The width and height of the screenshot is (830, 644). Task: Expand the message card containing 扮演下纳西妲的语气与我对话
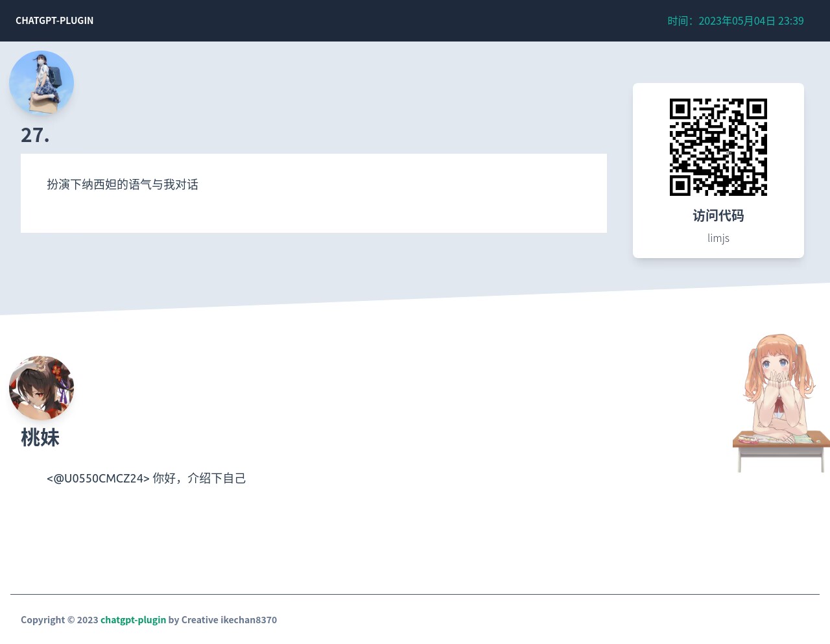314,193
